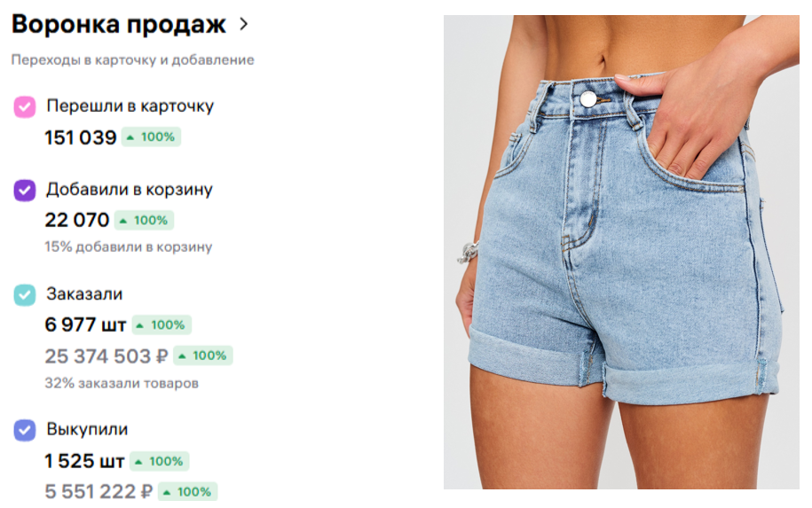Open the Воронка продаж chevron arrow

(x=244, y=24)
